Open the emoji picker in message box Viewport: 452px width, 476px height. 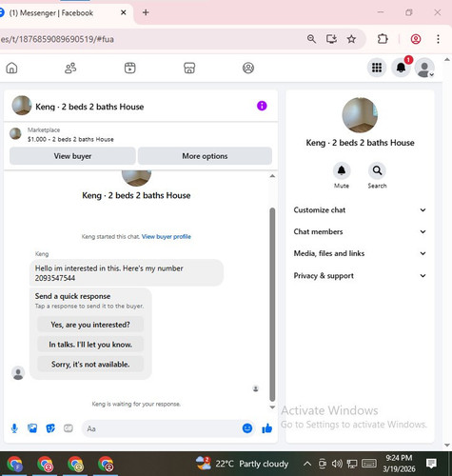(247, 428)
